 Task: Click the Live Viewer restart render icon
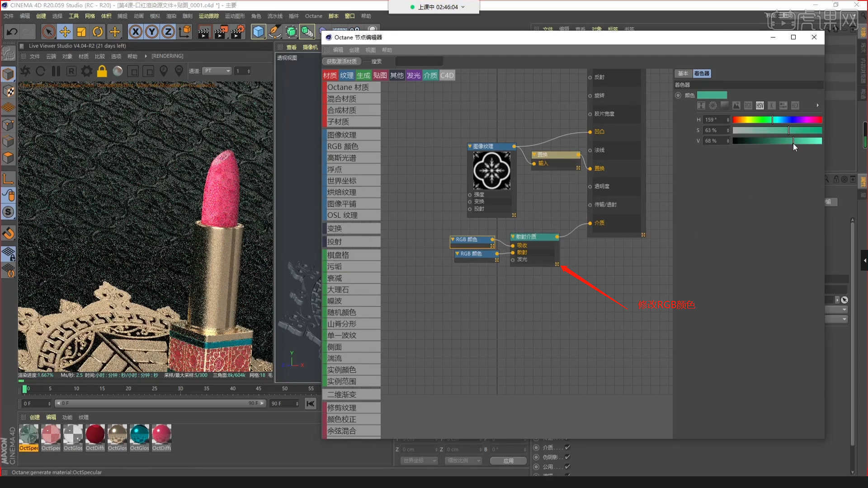(x=40, y=71)
